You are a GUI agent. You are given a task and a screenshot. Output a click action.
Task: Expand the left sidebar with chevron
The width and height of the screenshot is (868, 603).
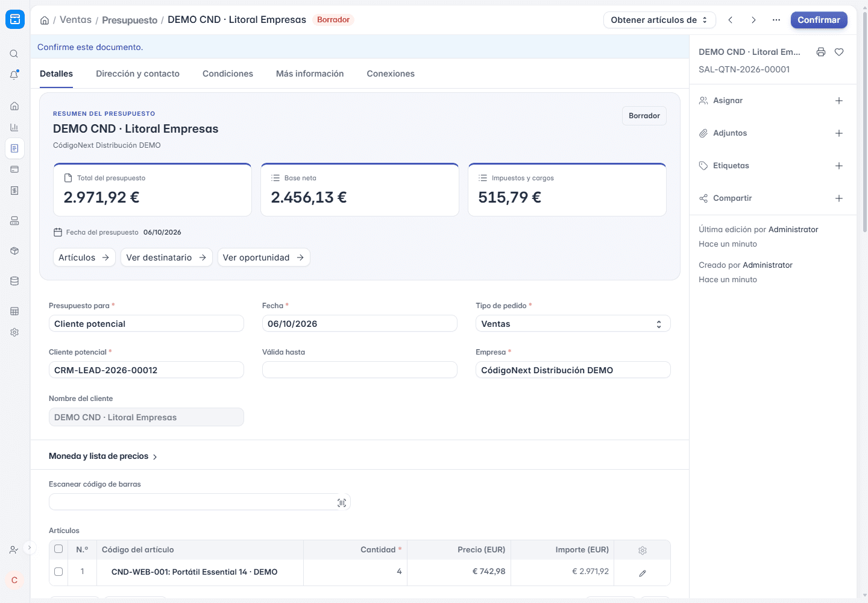29,548
